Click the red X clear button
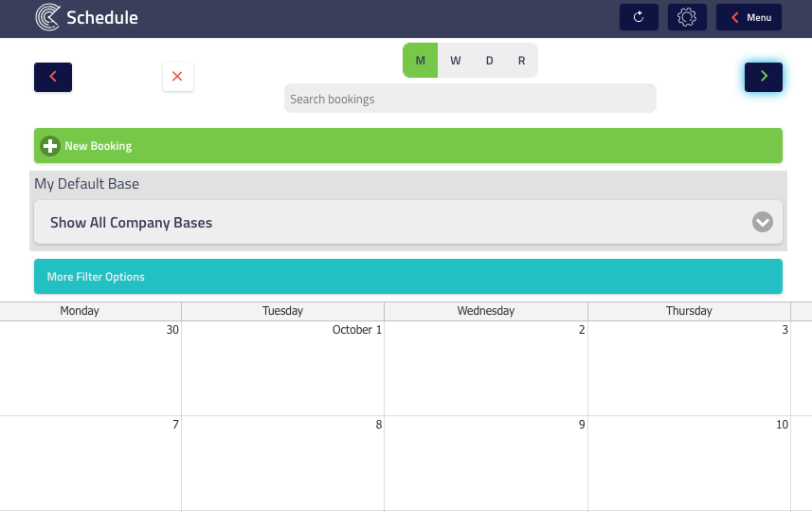Image resolution: width=812 pixels, height=512 pixels. [x=177, y=77]
